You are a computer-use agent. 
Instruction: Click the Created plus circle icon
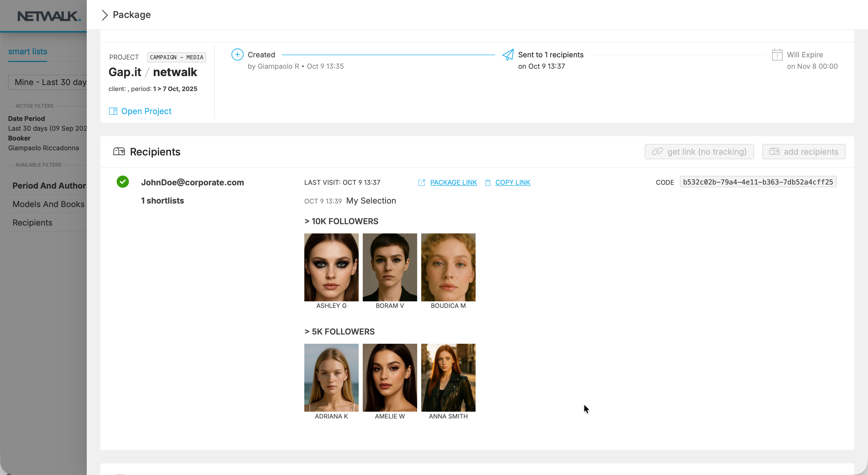pyautogui.click(x=237, y=55)
